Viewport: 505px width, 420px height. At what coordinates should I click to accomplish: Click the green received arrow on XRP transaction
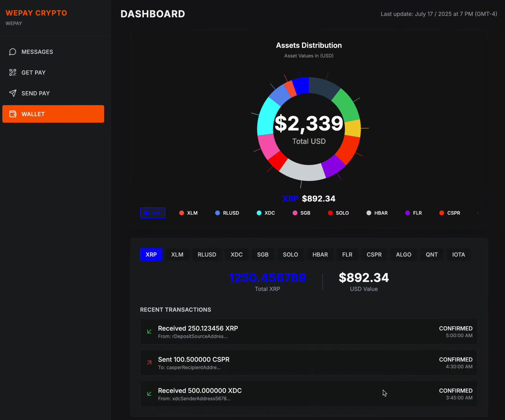pos(149,331)
